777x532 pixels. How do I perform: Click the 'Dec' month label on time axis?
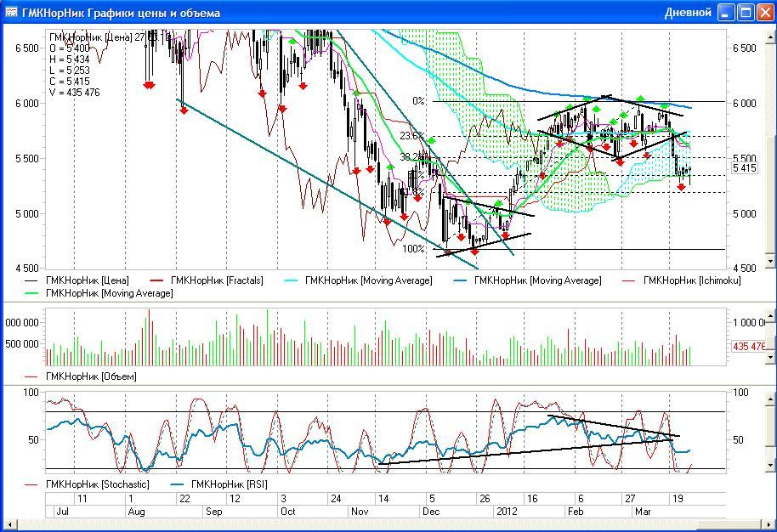(431, 512)
